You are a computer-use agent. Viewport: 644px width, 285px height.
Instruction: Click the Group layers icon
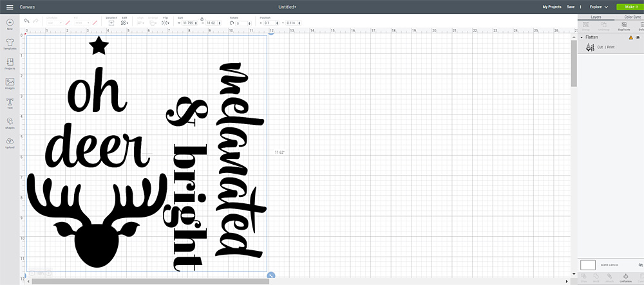pyautogui.click(x=585, y=26)
